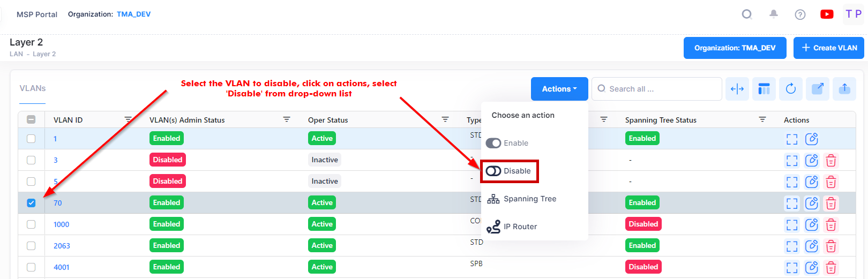The image size is (868, 279).
Task: Open the VLAN 2063 link
Action: [x=62, y=246]
